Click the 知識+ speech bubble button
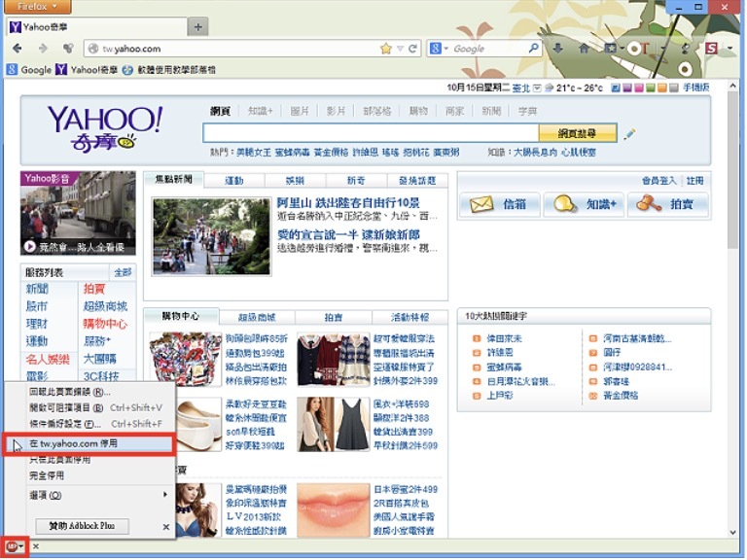 (584, 205)
